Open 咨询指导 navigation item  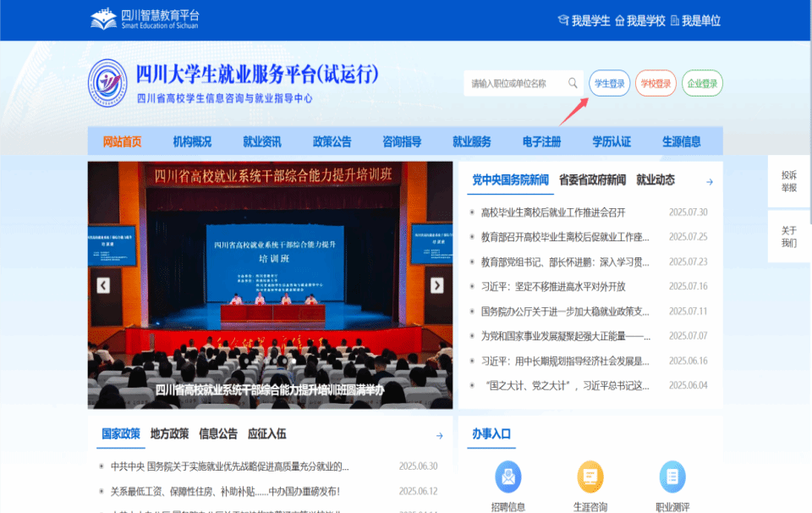tap(402, 141)
